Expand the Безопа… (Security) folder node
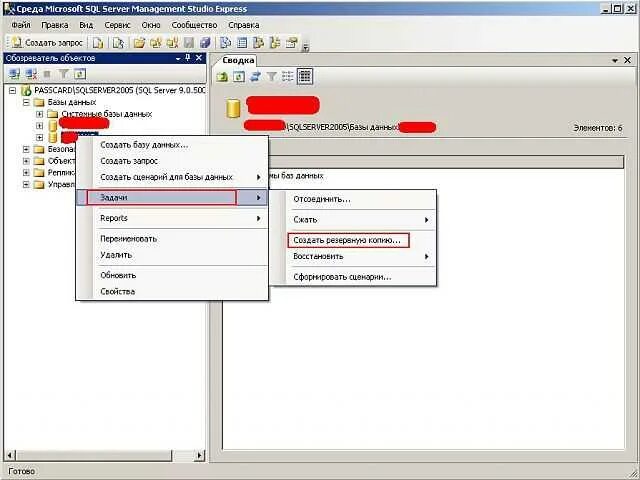 (26, 149)
